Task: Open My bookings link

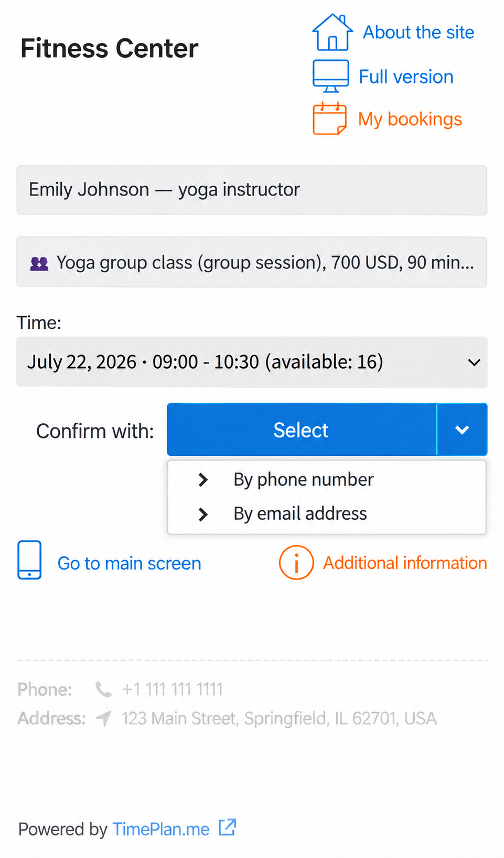Action: 410,120
